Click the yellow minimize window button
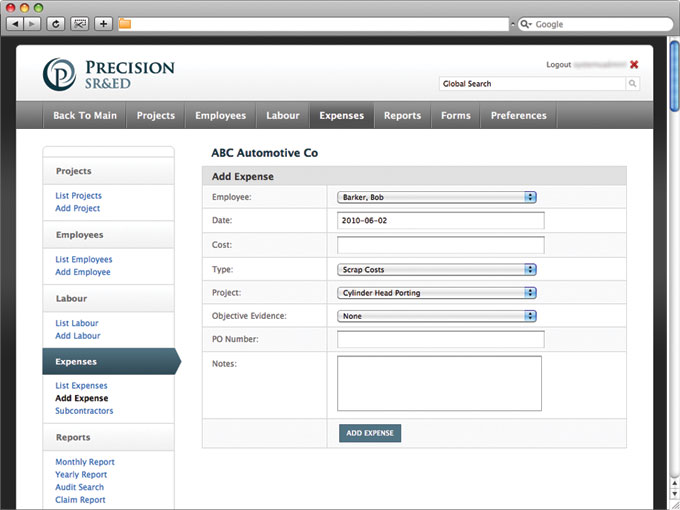This screenshot has width=680, height=510. (x=24, y=7)
